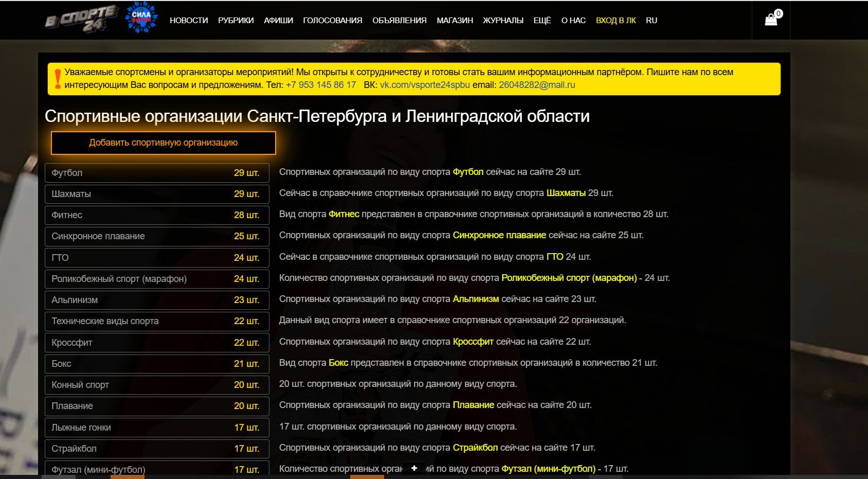Open the МАГАЗИН page

pyautogui.click(x=455, y=21)
